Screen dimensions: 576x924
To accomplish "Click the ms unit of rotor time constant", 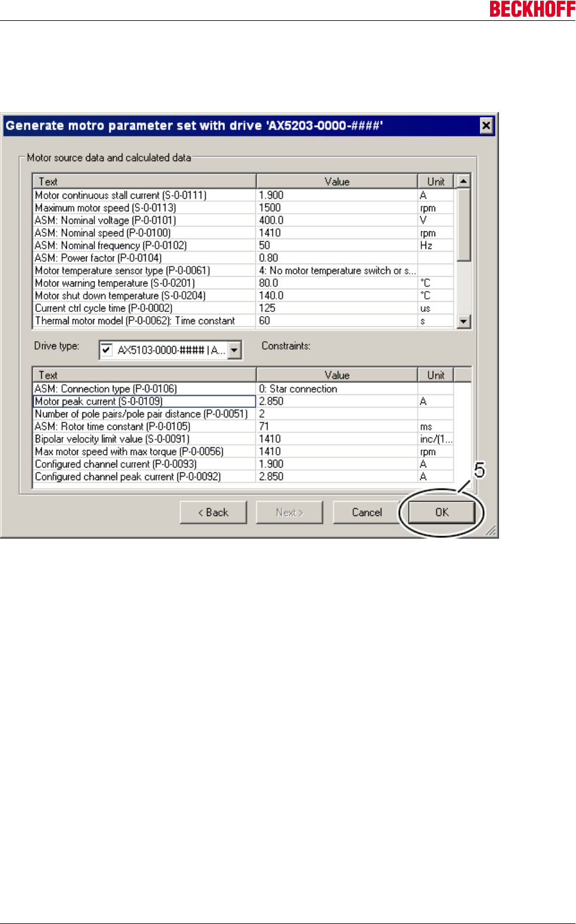I will coord(426,427).
